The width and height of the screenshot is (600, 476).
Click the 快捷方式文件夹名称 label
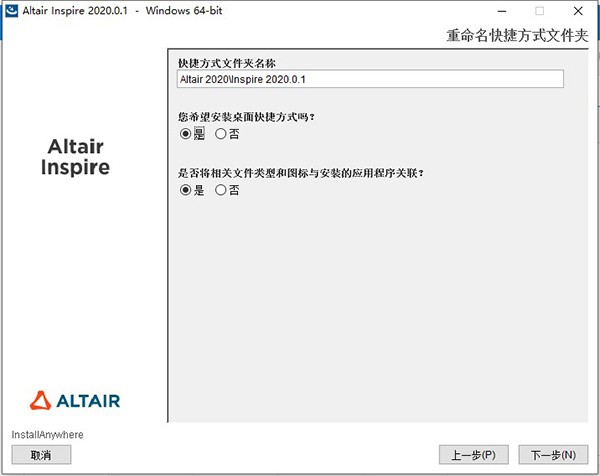(226, 62)
